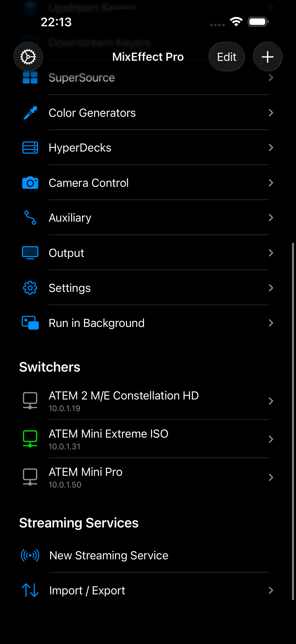Tap the Output monitor icon
Image resolution: width=296 pixels, height=644 pixels.
coord(30,253)
